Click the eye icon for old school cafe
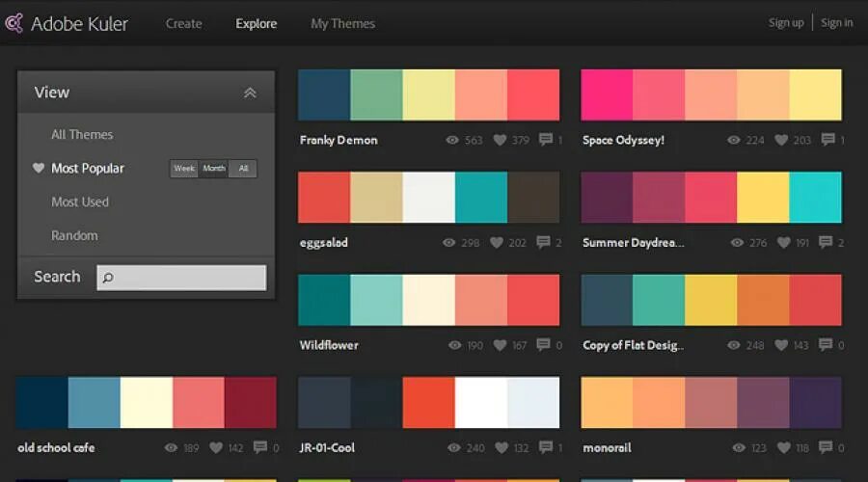The width and height of the screenshot is (868, 482). coord(171,447)
